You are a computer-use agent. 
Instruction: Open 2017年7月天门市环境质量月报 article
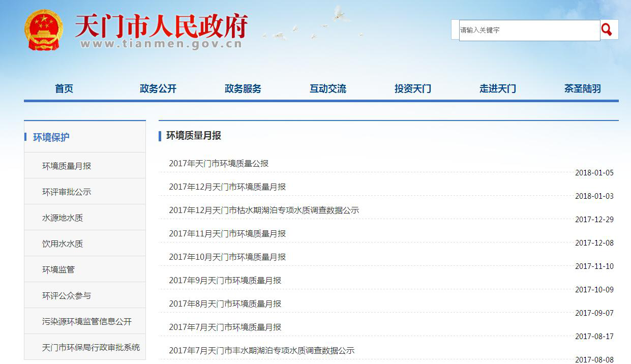click(x=225, y=327)
